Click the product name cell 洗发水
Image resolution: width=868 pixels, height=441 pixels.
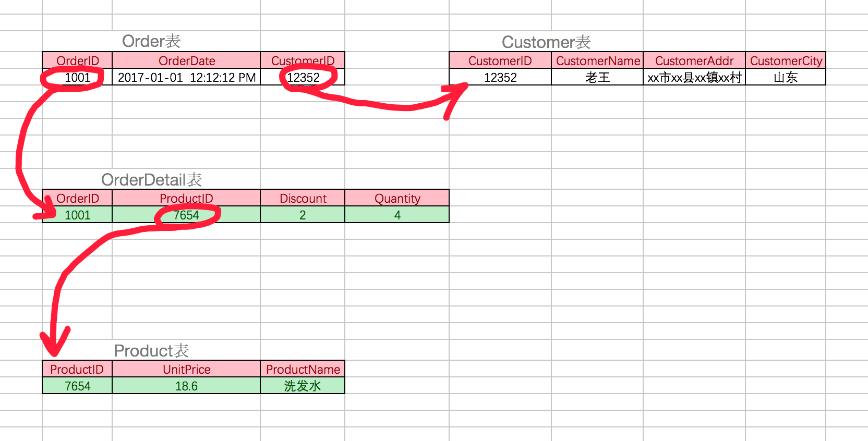(x=303, y=386)
